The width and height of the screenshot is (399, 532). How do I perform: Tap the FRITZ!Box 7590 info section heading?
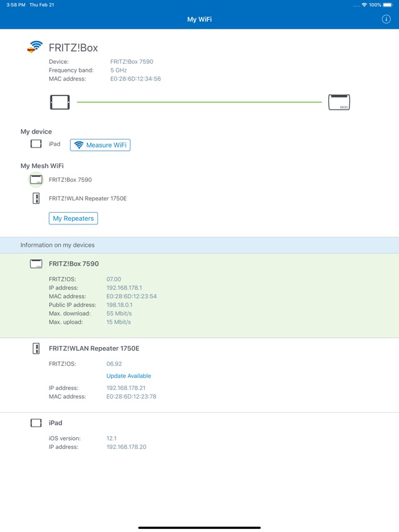coord(74,264)
